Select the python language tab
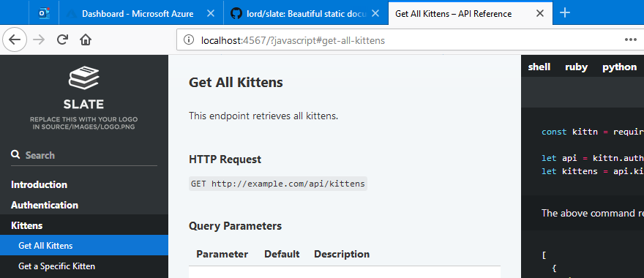The image size is (644, 278). pyautogui.click(x=619, y=67)
